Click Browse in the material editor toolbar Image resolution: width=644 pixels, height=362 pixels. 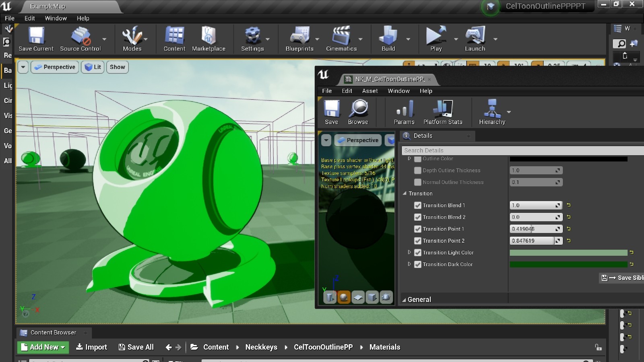point(358,112)
